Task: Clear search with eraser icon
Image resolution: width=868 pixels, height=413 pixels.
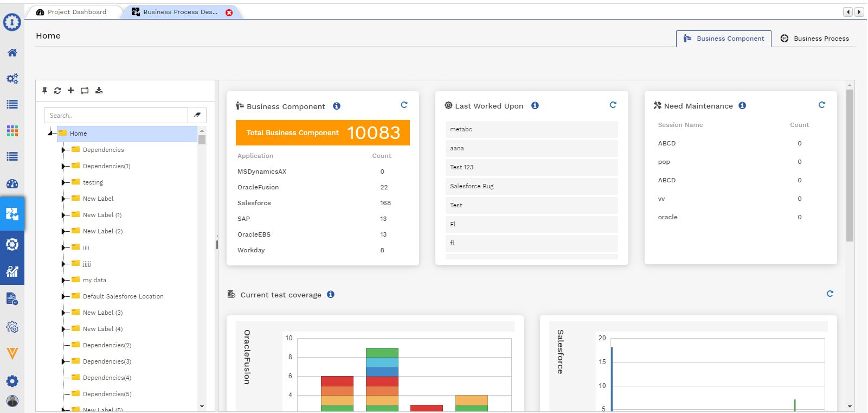Action: pyautogui.click(x=197, y=115)
